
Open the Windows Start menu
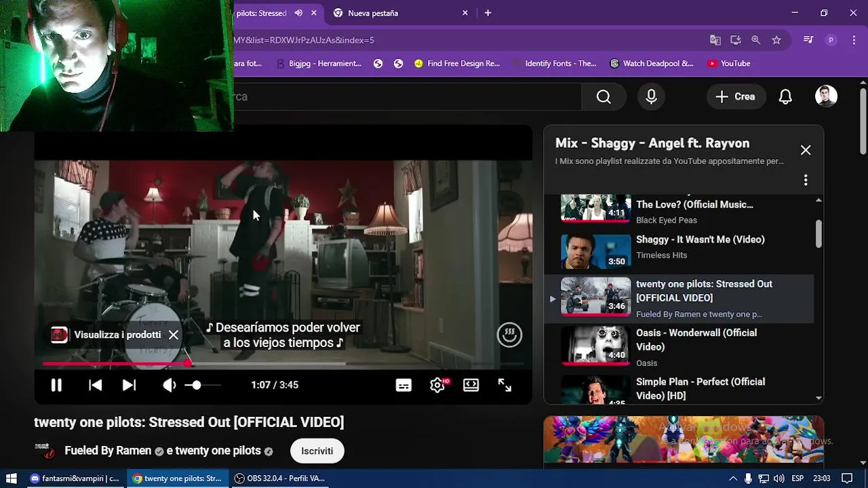point(11,479)
